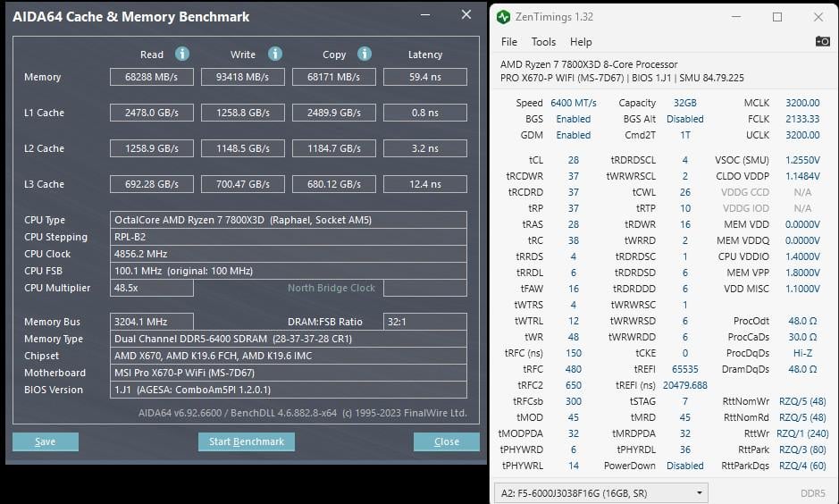Minimize the AIDA64 benchmark window
The height and width of the screenshot is (504, 839).
tap(425, 15)
